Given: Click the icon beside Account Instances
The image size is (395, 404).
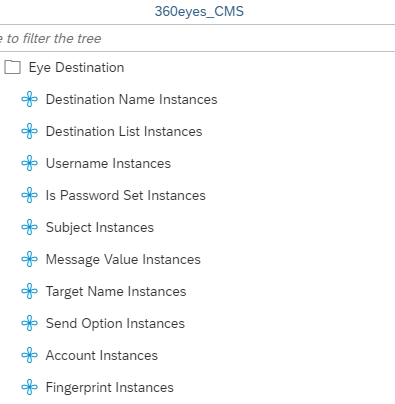Looking at the screenshot, I should (x=29, y=355).
